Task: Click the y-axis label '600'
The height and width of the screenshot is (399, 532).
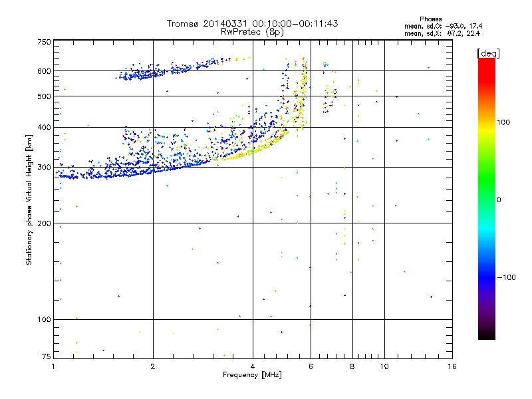Action: (x=44, y=71)
